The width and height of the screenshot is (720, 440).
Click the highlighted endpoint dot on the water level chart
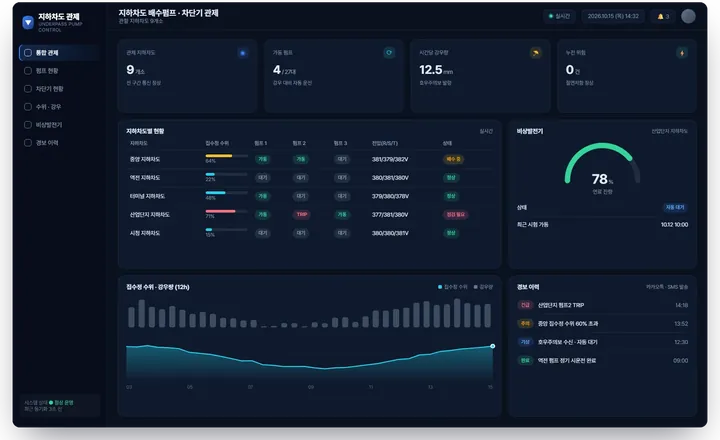point(492,346)
